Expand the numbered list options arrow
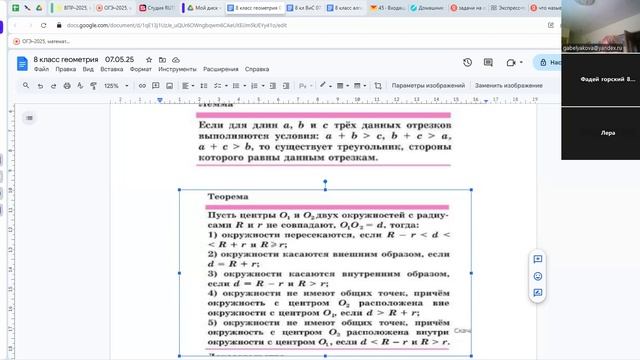This screenshot has width=640, height=360. tap(263, 86)
